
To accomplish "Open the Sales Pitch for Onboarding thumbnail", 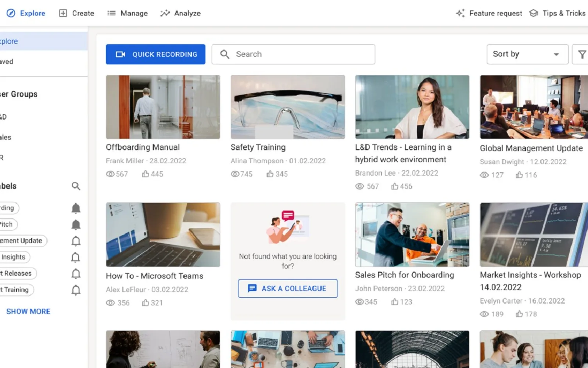I will point(412,234).
